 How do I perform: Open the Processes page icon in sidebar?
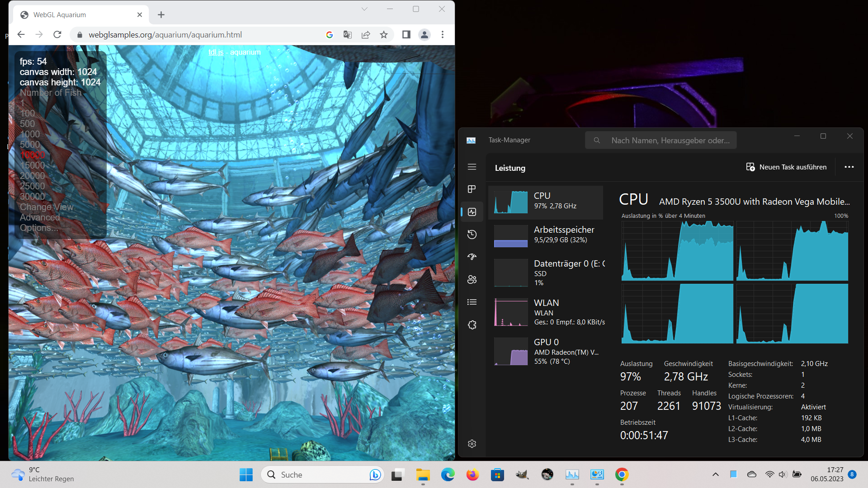point(472,189)
